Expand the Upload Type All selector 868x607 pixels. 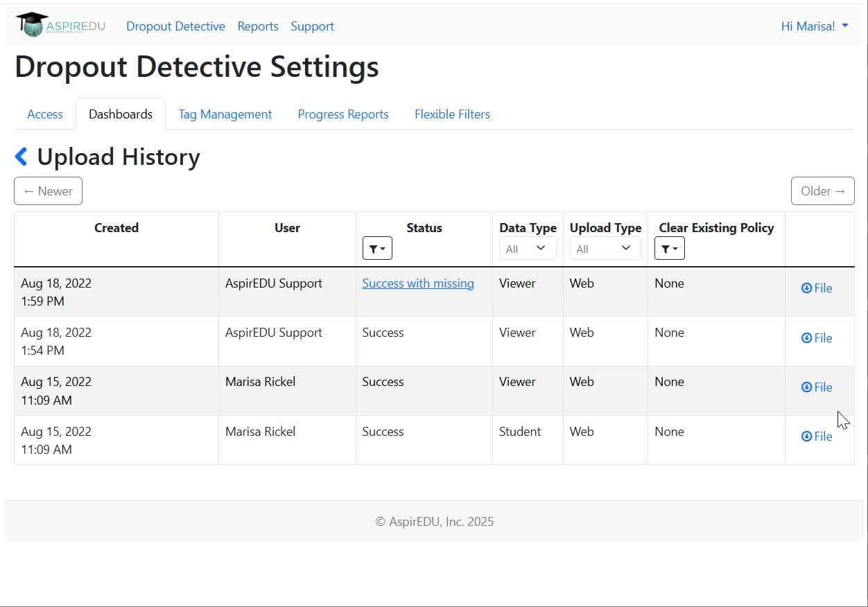tap(605, 248)
